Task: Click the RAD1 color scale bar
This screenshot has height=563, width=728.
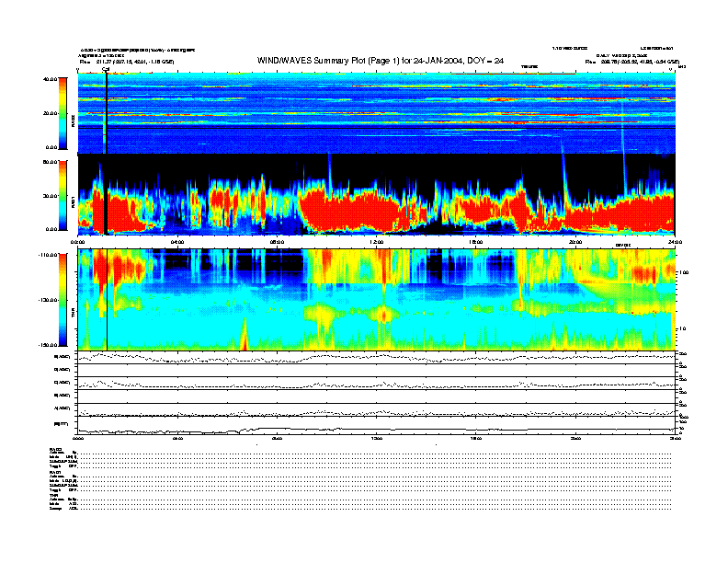Action: 63,194
